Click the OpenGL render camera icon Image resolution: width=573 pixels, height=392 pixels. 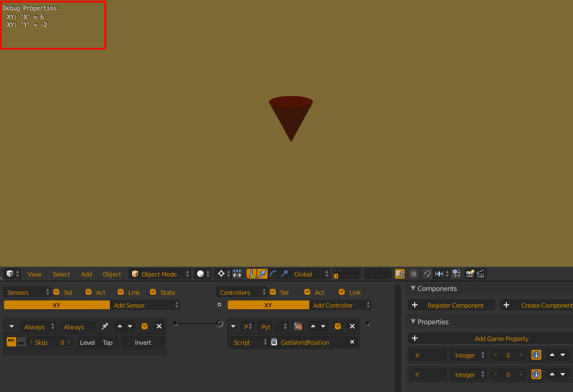pos(470,274)
